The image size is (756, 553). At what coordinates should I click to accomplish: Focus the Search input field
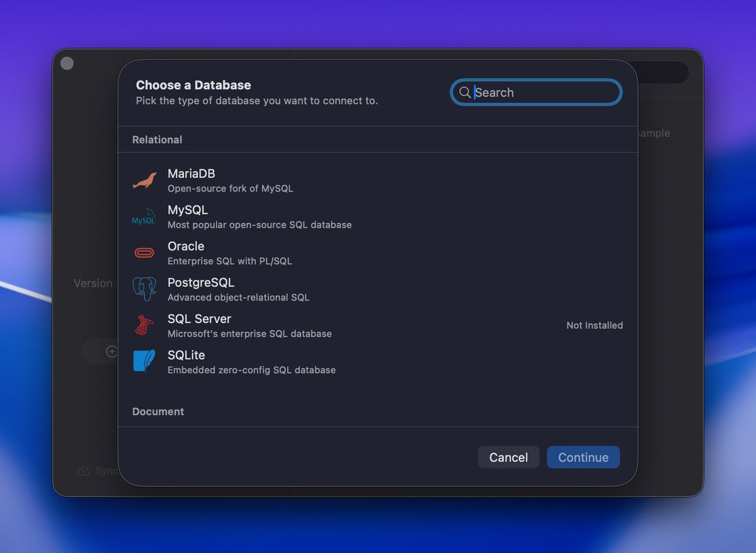536,93
